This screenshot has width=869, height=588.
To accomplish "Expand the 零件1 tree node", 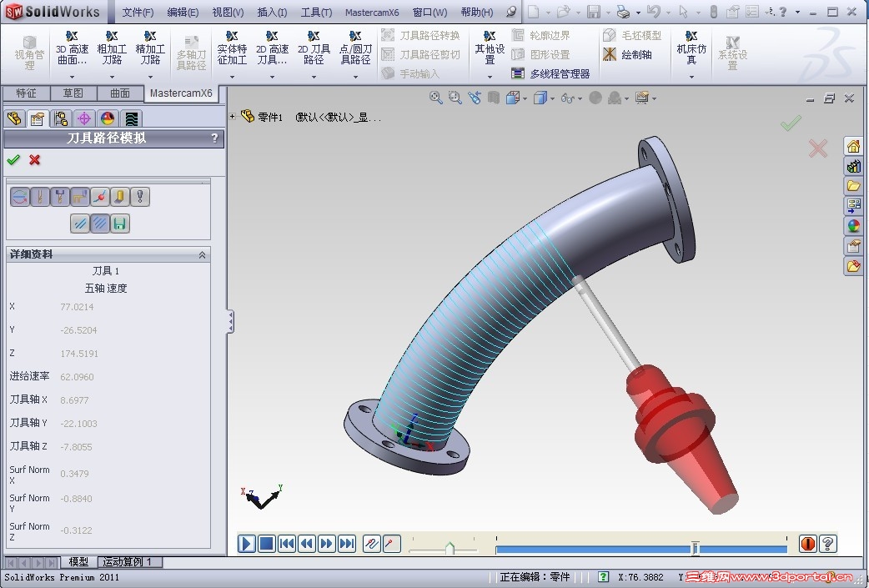I will point(233,117).
